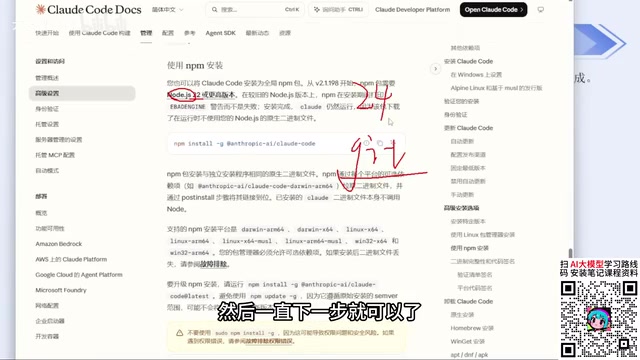
Task: Click the search box in the header
Action: point(255,9)
